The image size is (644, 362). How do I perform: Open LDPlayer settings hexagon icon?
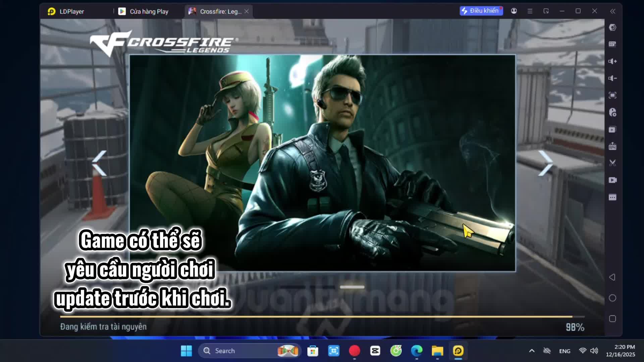(x=612, y=27)
